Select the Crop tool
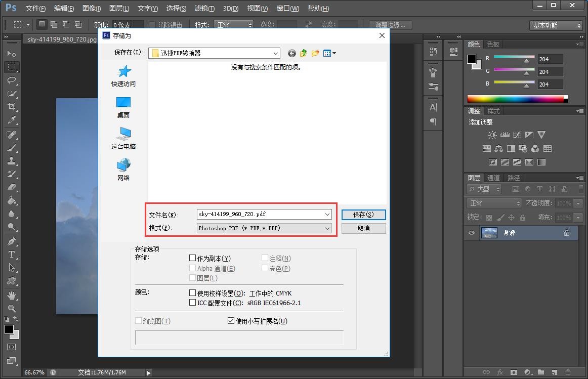 click(x=12, y=107)
